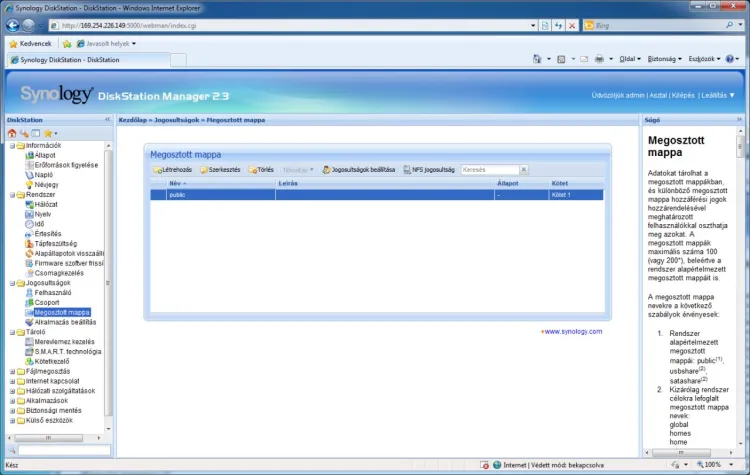This screenshot has width=750, height=475.
Task: Expand the Külső eszközök tree folder
Action: [x=12, y=420]
